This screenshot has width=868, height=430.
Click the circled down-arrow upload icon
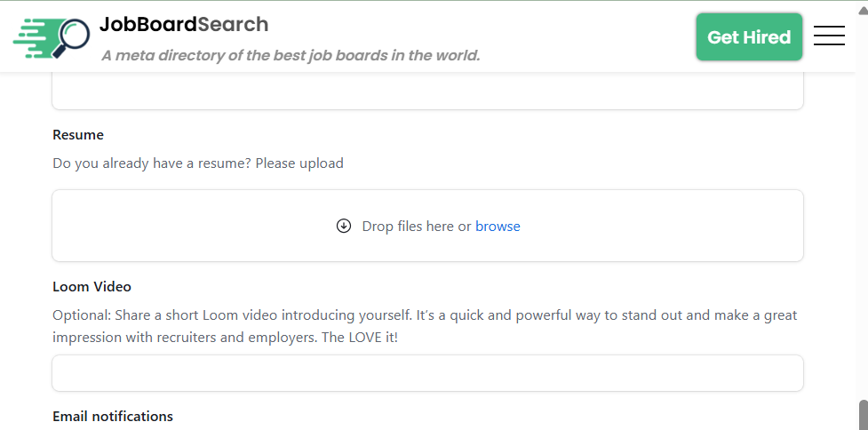(x=344, y=226)
